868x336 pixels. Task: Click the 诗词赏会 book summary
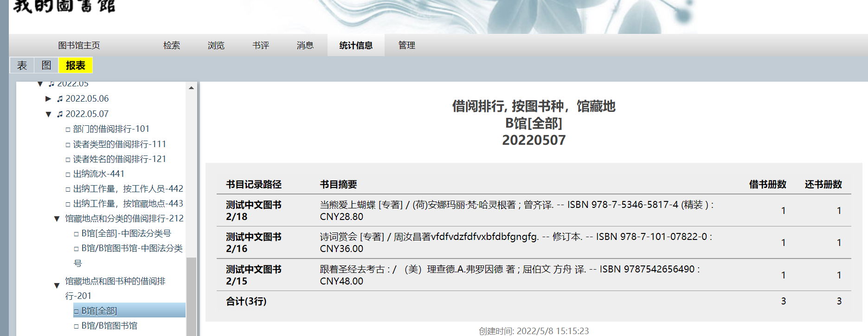(x=516, y=243)
